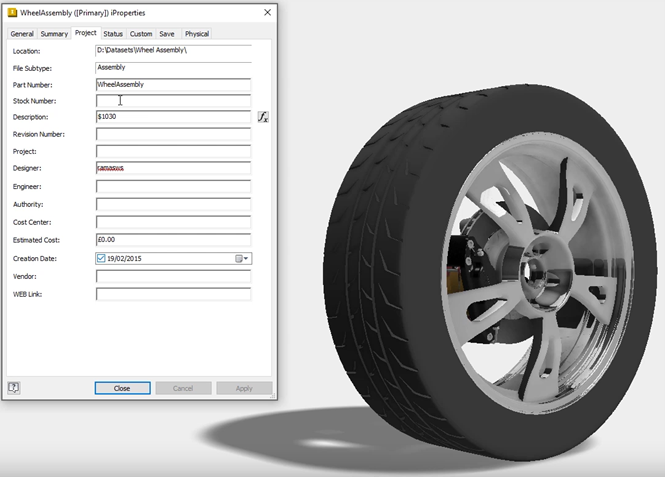Viewport: 665px width, 477px height.
Task: Go to the Save tab
Action: 167,34
